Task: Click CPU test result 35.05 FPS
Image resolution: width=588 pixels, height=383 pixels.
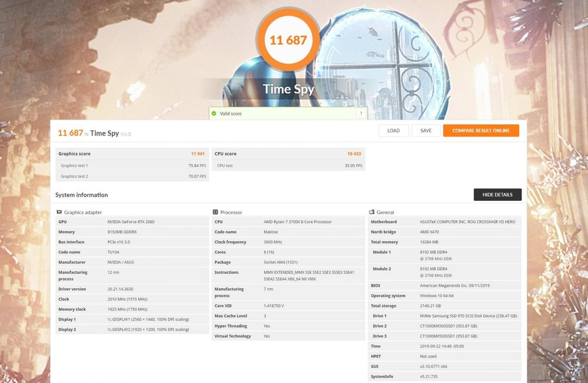Action: tap(353, 166)
